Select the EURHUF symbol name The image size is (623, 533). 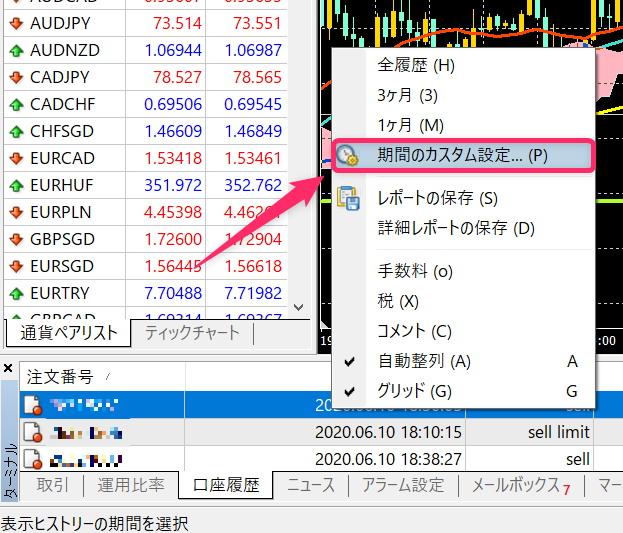click(x=61, y=185)
